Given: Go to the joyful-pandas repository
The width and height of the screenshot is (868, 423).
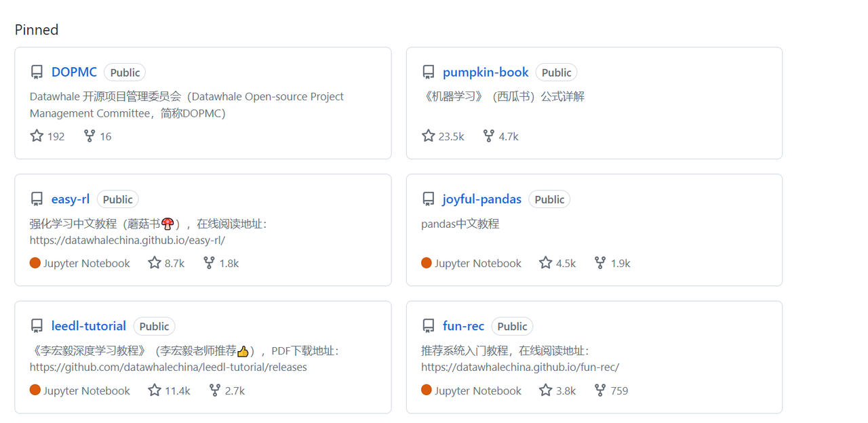Looking at the screenshot, I should [x=481, y=199].
